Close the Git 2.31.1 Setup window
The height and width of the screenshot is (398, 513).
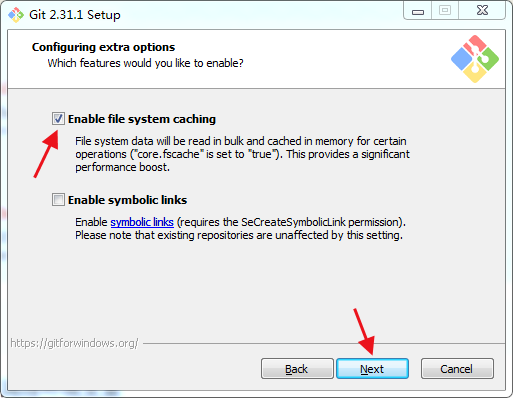click(482, 11)
